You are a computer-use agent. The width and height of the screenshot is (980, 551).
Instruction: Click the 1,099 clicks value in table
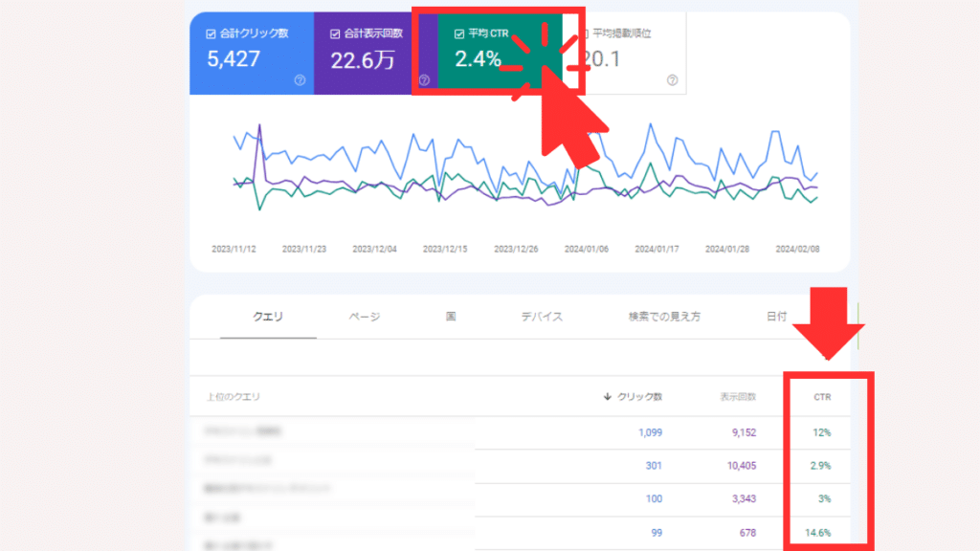coord(650,432)
